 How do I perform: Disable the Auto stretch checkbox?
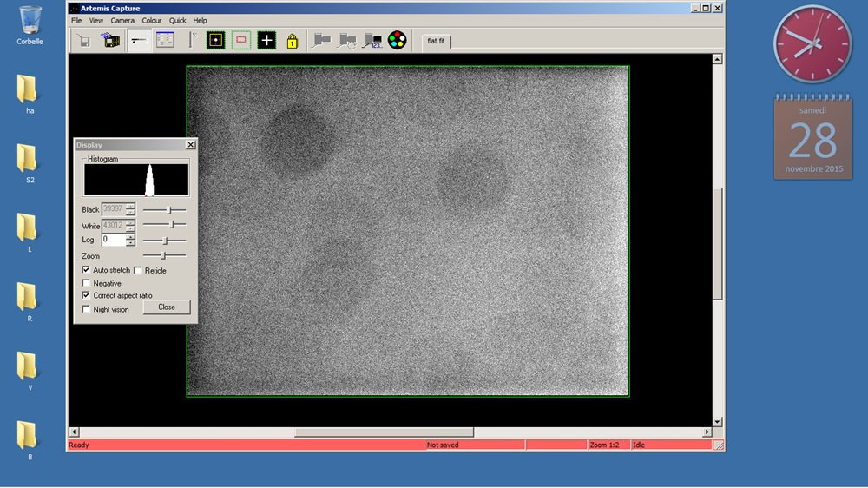tap(86, 271)
